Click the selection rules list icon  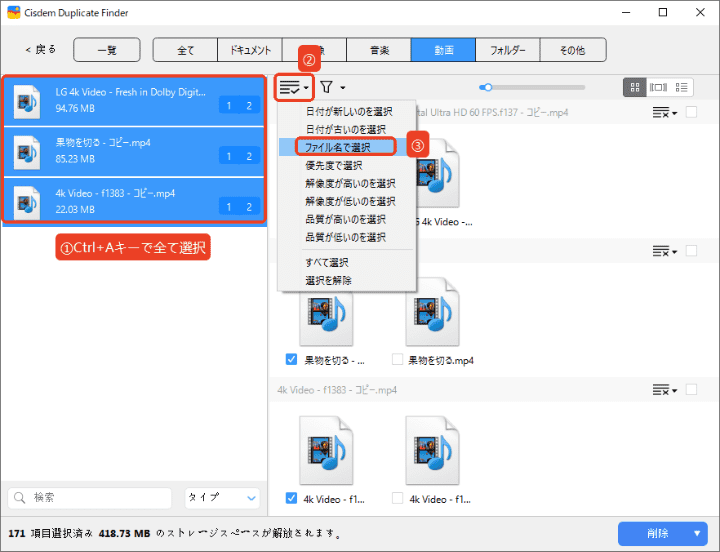click(290, 88)
